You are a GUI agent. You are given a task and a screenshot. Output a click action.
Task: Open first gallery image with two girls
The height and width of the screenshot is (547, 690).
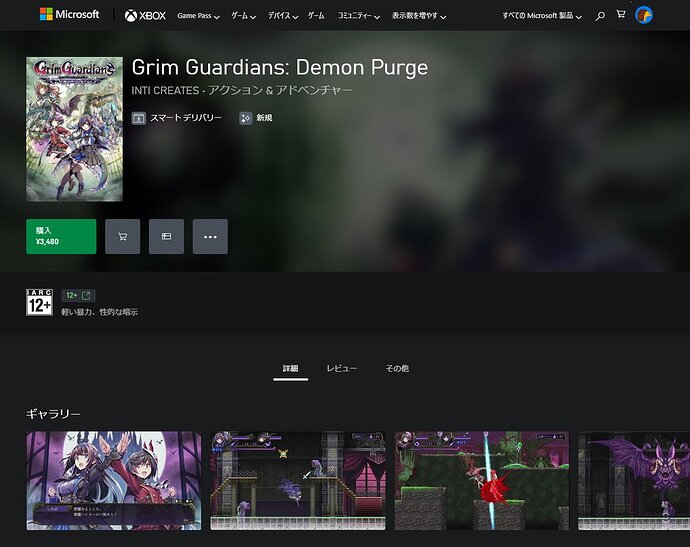(x=114, y=481)
